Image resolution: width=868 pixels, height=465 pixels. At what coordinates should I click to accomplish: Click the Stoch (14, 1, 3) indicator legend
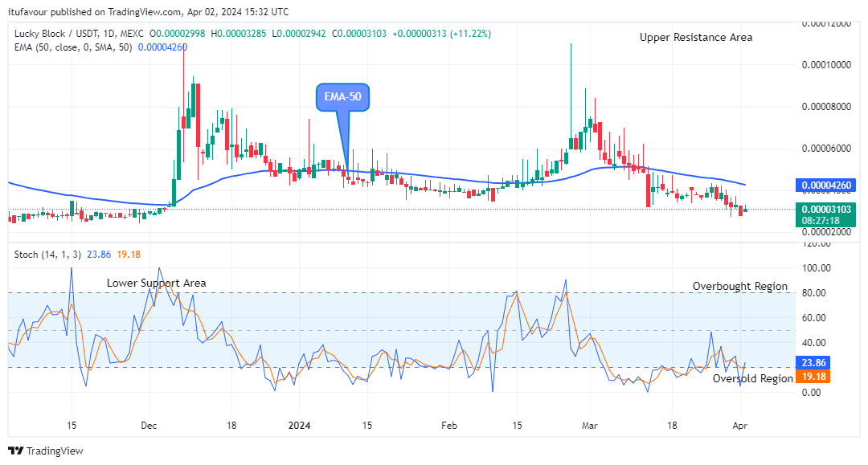coord(47,255)
